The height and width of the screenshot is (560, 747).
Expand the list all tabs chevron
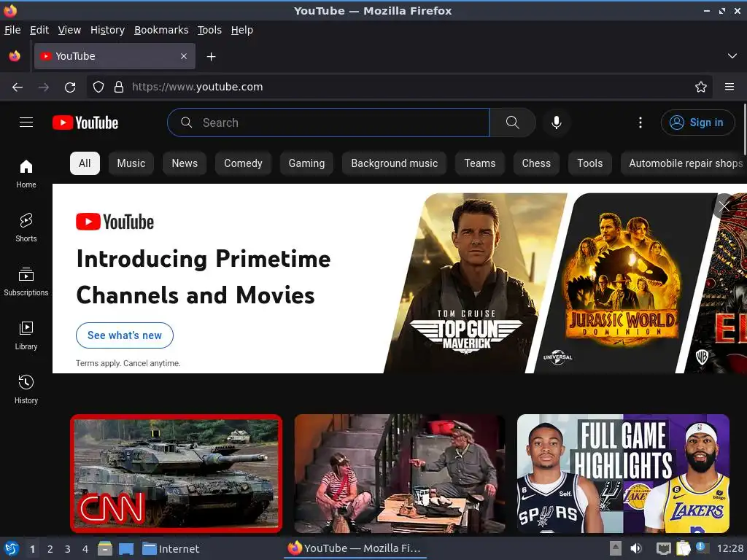(x=732, y=56)
